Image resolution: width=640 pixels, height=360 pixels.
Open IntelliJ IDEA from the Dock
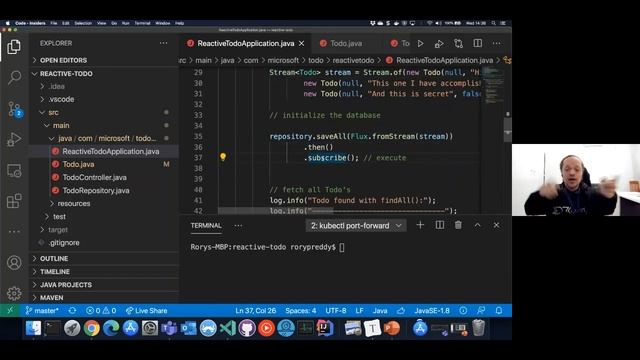click(x=325, y=328)
